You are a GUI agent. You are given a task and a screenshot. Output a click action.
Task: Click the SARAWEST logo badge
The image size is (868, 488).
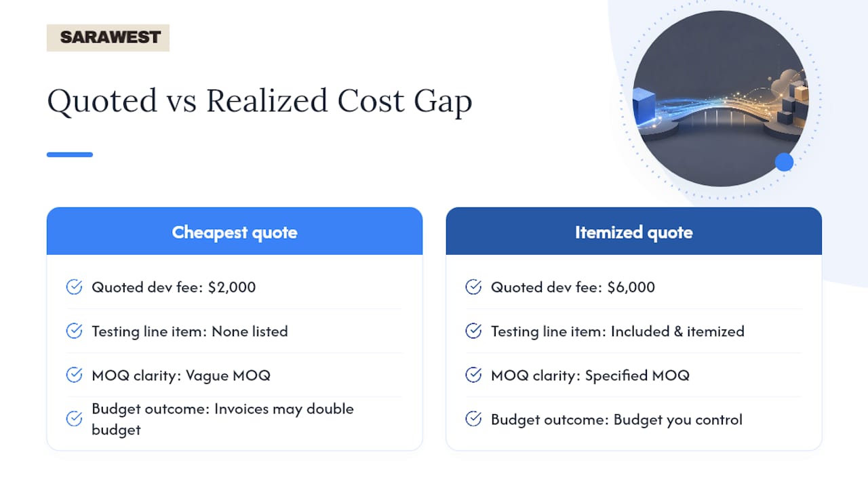(x=108, y=38)
